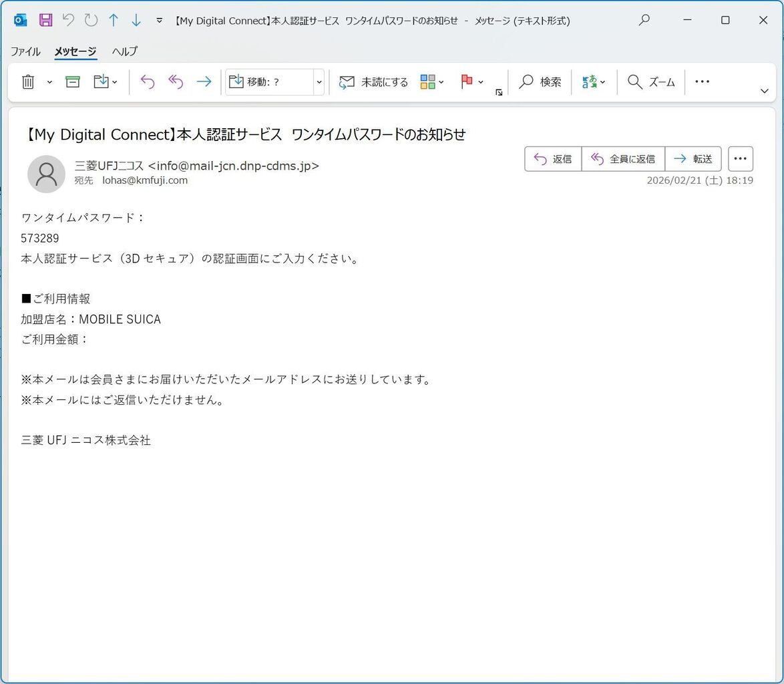784x684 pixels.
Task: Go to next item with down arrow
Action: (136, 20)
